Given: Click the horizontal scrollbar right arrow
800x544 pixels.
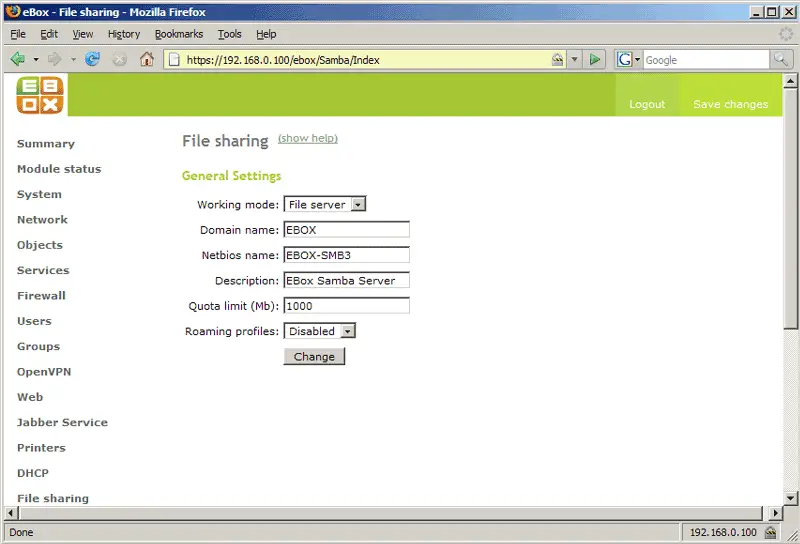Looking at the screenshot, I should 776,513.
